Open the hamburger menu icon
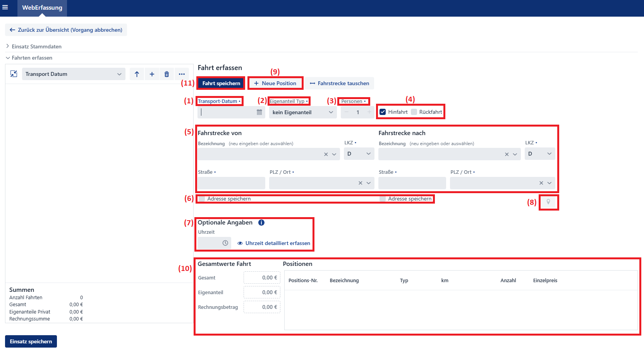Screen dimensions: 644x353 (5, 7)
